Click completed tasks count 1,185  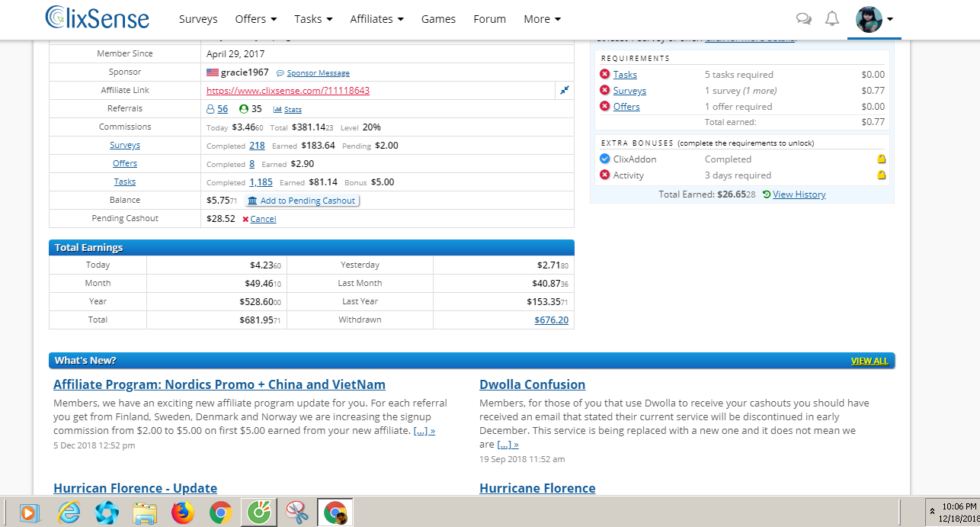tap(261, 182)
